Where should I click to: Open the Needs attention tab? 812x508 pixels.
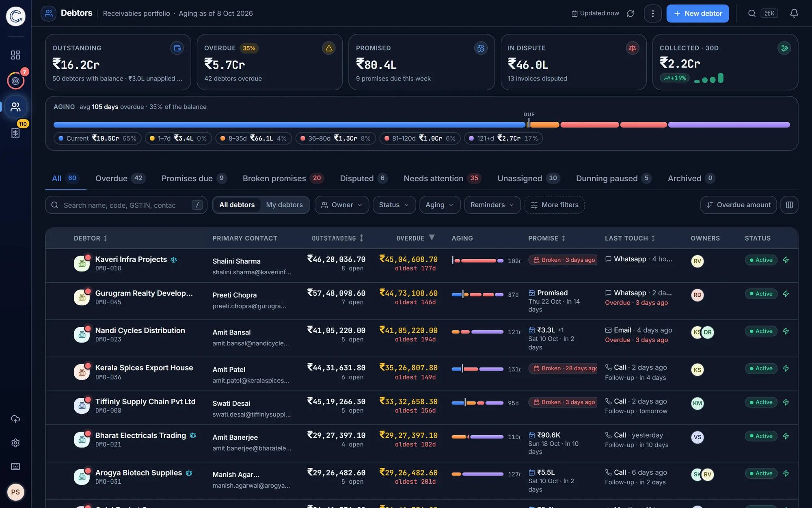pos(442,178)
